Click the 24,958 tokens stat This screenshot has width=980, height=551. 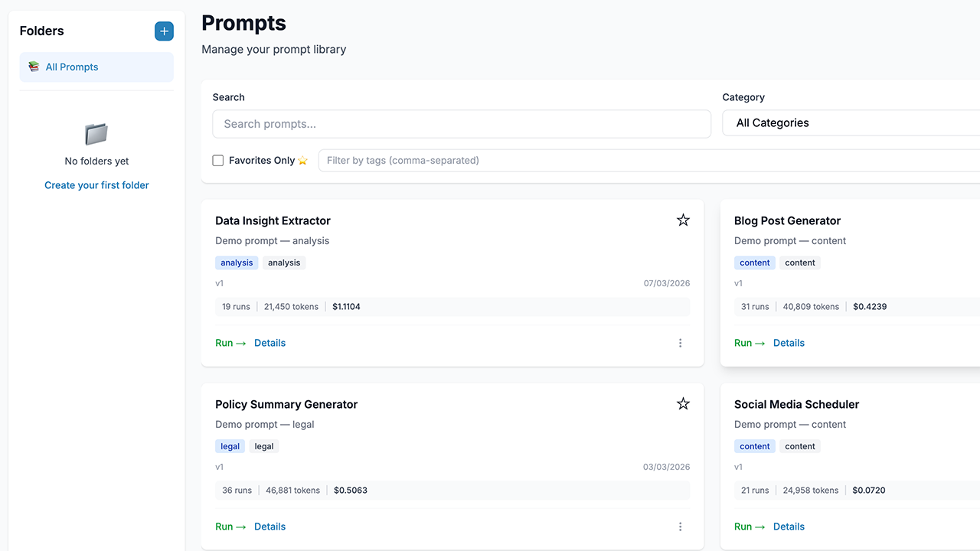pyautogui.click(x=811, y=491)
